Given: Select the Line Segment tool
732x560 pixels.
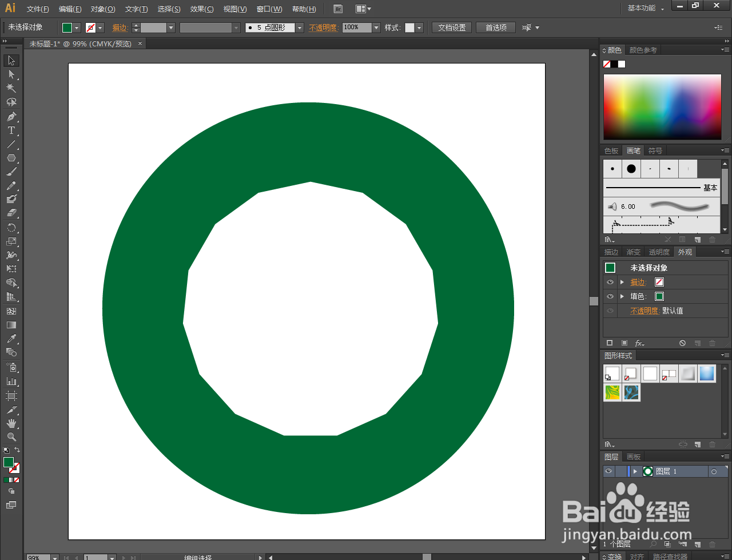Looking at the screenshot, I should pos(11,144).
